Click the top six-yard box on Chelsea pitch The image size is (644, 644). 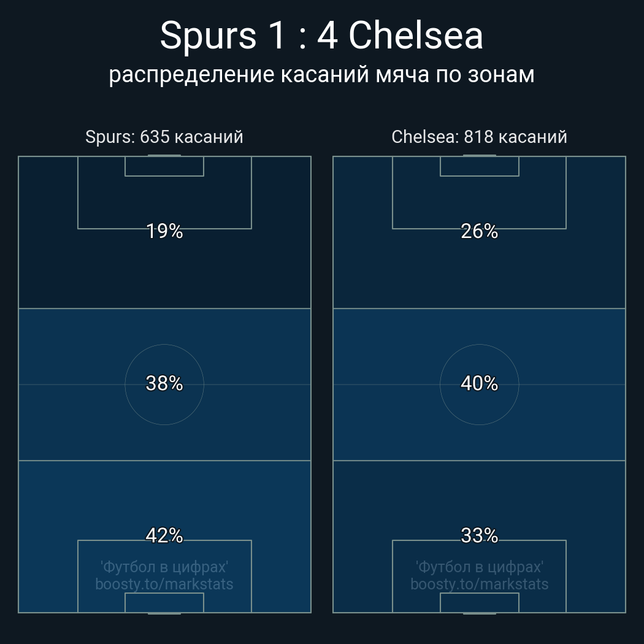[x=479, y=166]
